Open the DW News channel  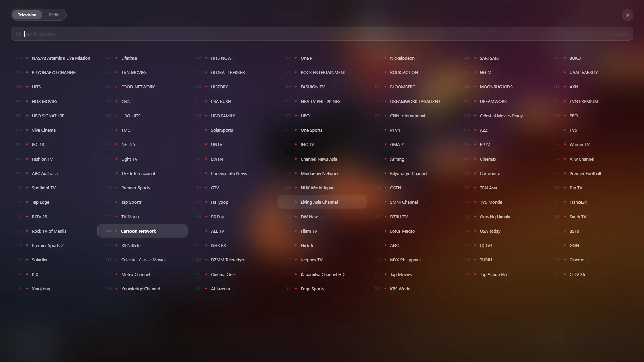pyautogui.click(x=322, y=217)
